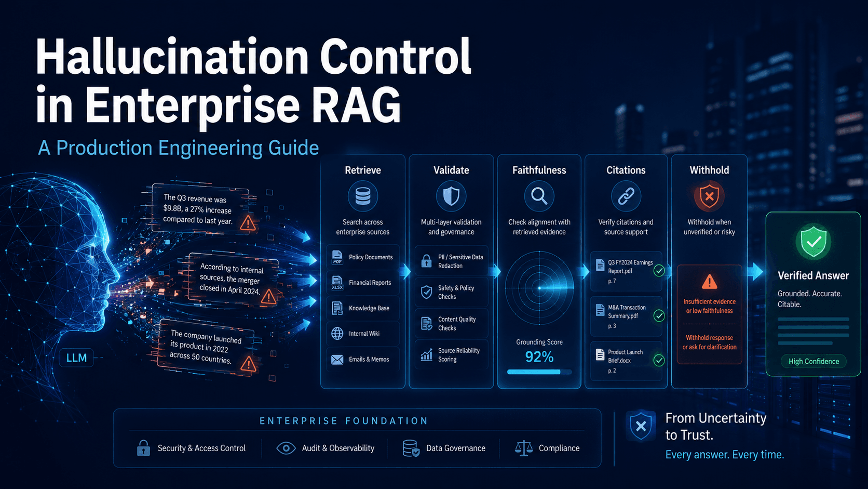Click green check for Q3 FY2024 Earnings Report
This screenshot has height=489, width=868.
coord(659,271)
